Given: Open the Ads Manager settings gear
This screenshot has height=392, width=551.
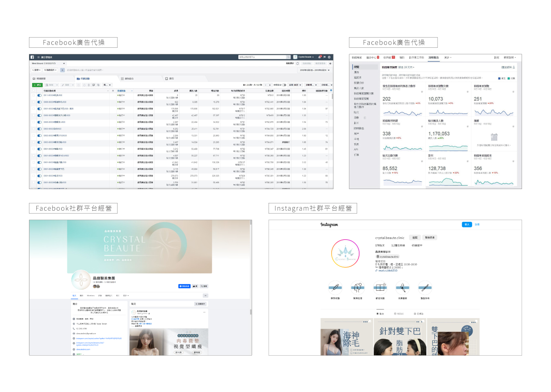Looking at the screenshot, I should point(329,57).
